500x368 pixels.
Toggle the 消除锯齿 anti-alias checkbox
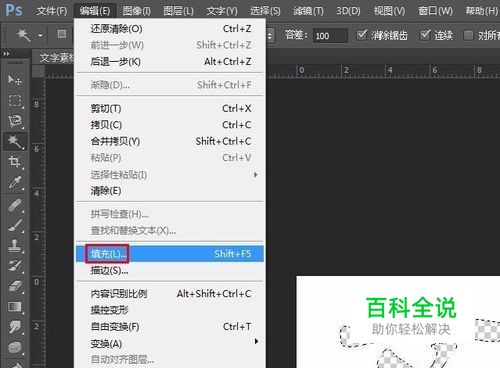tap(362, 35)
